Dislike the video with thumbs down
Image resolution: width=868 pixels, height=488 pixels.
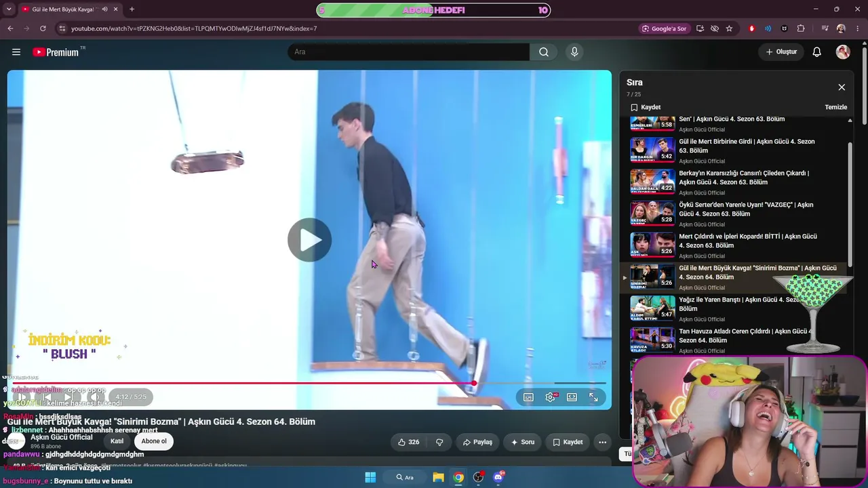click(x=439, y=442)
